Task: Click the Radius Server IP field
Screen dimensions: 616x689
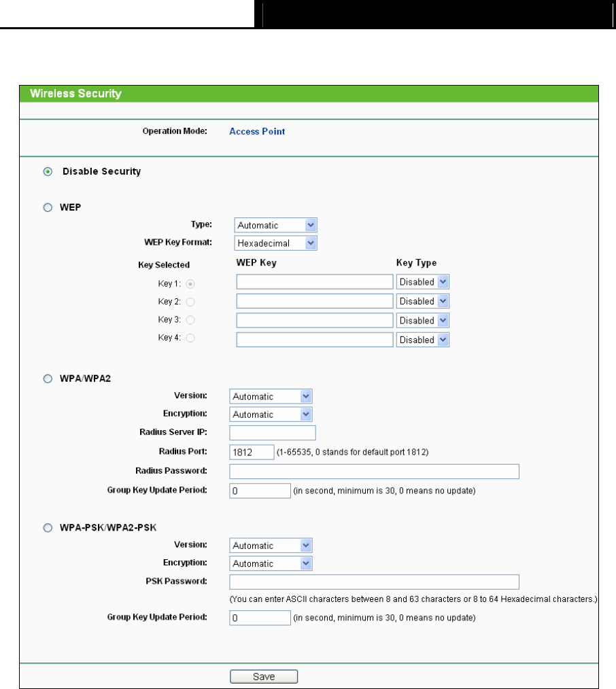Action: pos(273,433)
